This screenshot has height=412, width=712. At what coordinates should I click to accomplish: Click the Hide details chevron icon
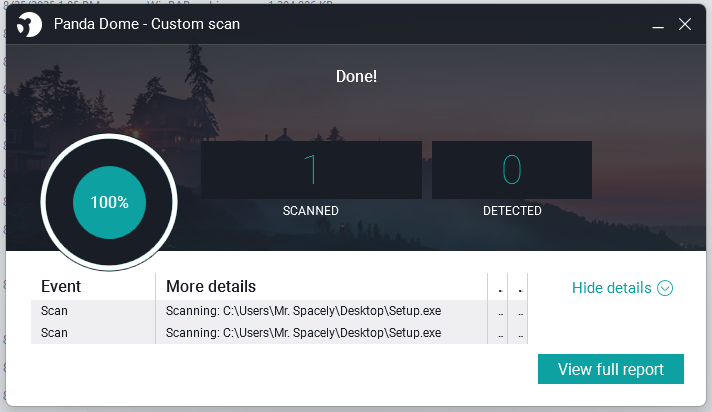coord(665,288)
